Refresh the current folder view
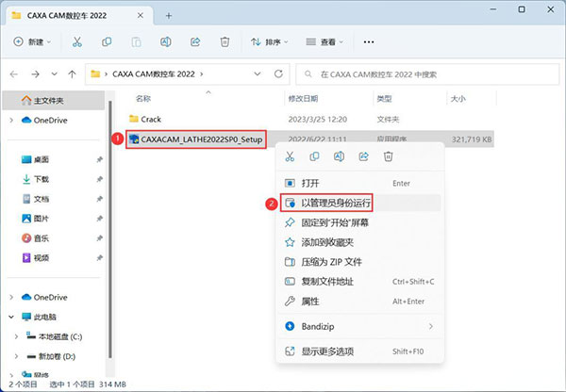The height and width of the screenshot is (392, 566). click(278, 73)
